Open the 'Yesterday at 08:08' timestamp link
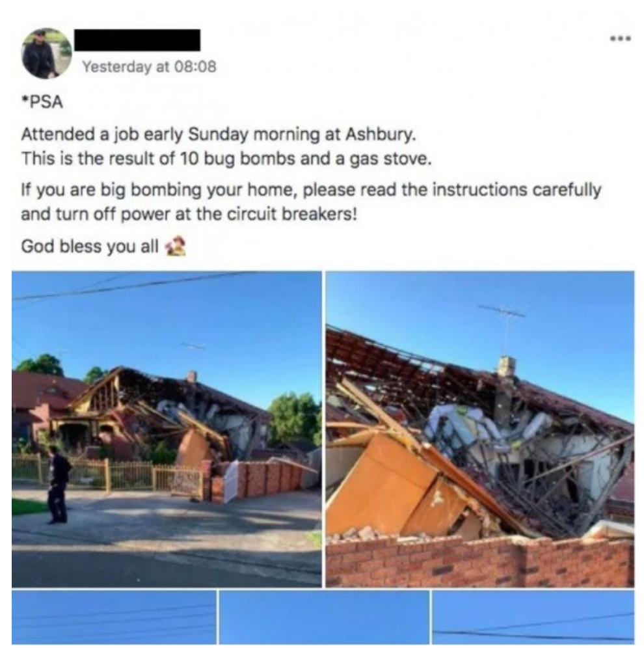Screen dimensions: 644x648 pyautogui.click(x=149, y=66)
